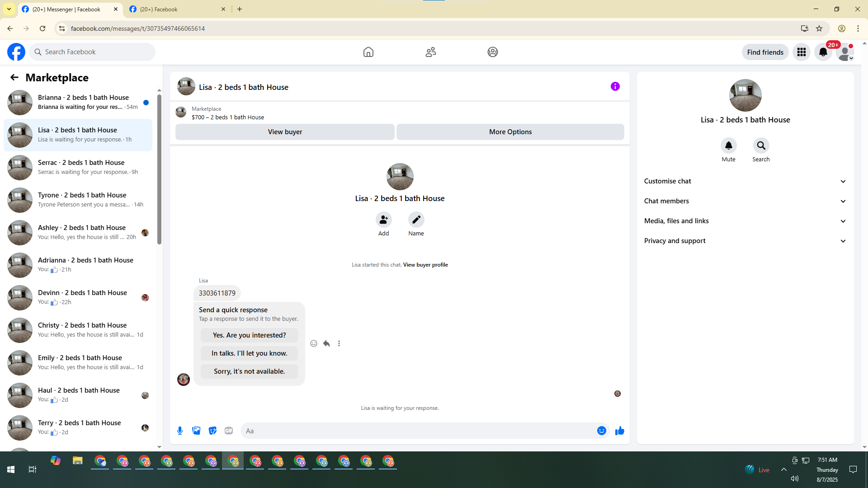The width and height of the screenshot is (868, 488).
Task: Click View buyer button
Action: 285,132
